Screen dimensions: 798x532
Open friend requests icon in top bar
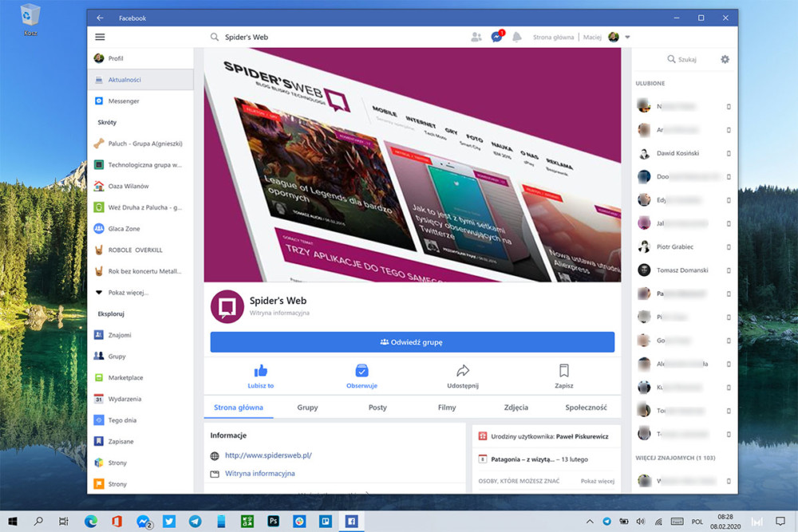click(476, 37)
